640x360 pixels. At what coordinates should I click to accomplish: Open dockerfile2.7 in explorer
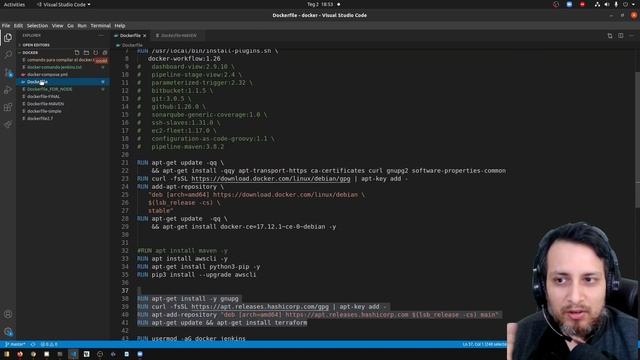[x=40, y=119]
